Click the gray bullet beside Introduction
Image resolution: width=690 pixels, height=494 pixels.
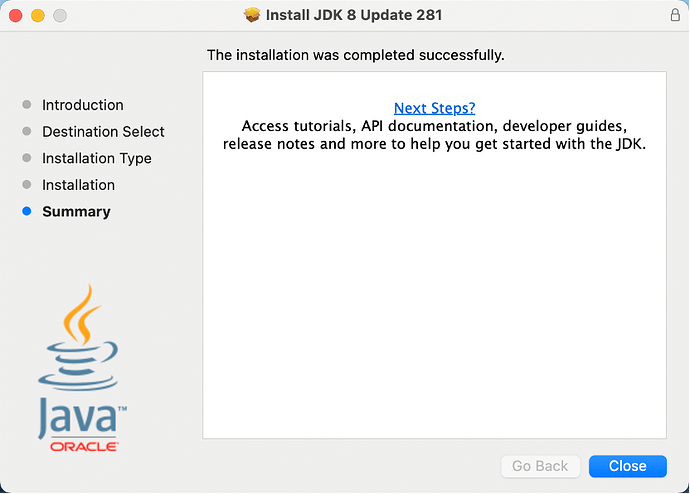pos(27,105)
